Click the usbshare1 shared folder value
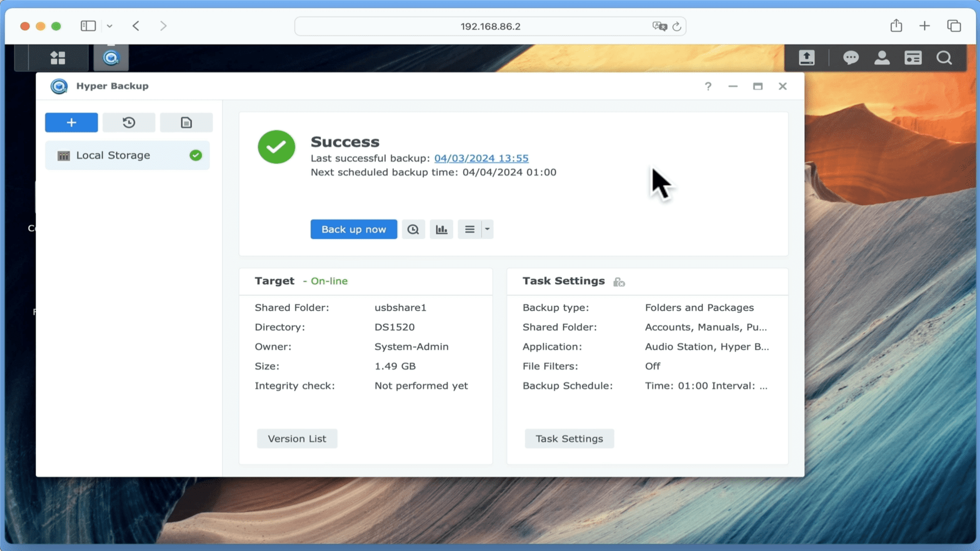Viewport: 980px width, 551px height. [x=400, y=308]
